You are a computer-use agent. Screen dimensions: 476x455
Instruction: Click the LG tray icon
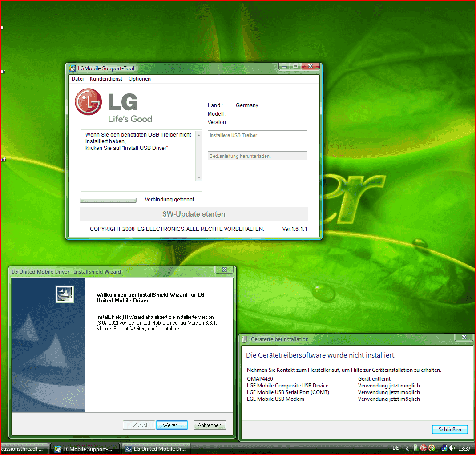click(423, 448)
